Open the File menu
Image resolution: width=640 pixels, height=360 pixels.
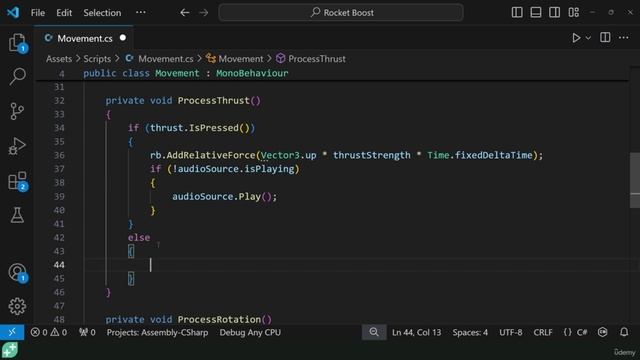[38, 13]
